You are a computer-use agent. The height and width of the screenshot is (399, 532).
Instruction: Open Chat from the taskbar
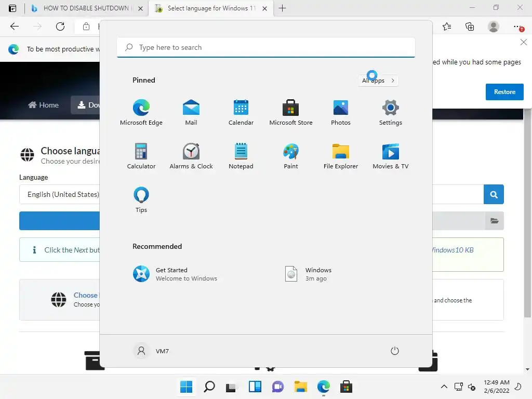click(x=278, y=387)
